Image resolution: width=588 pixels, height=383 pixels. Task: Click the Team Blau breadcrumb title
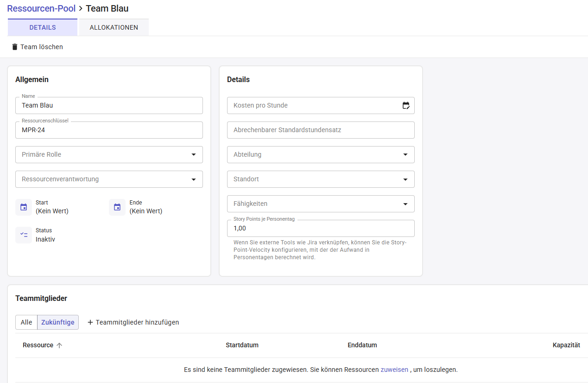tap(107, 8)
